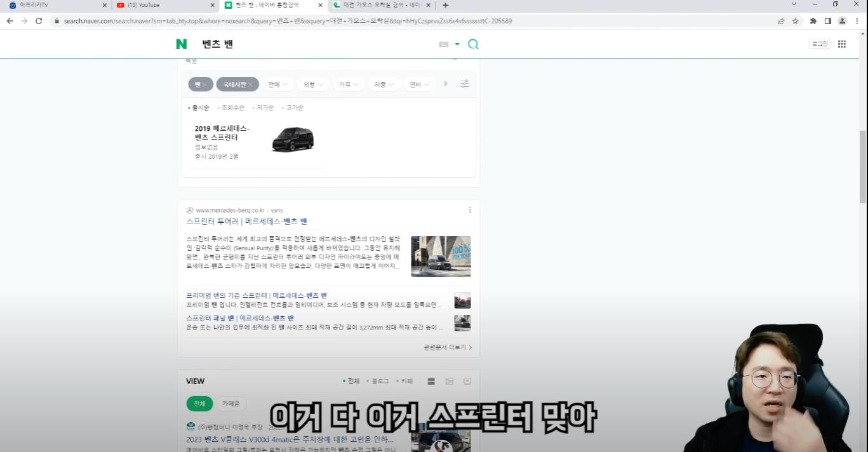This screenshot has height=452, width=868.
Task: Reload the page with the refresh icon
Action: tap(39, 21)
